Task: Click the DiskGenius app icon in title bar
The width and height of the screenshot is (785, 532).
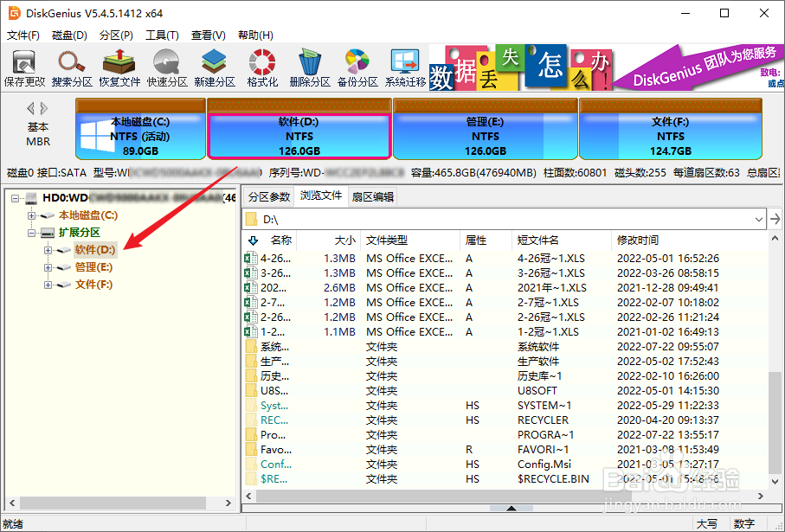Action: tap(14, 13)
